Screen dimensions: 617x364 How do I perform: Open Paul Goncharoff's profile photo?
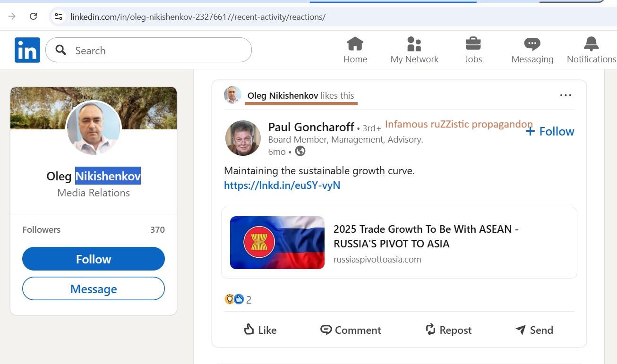click(x=243, y=138)
